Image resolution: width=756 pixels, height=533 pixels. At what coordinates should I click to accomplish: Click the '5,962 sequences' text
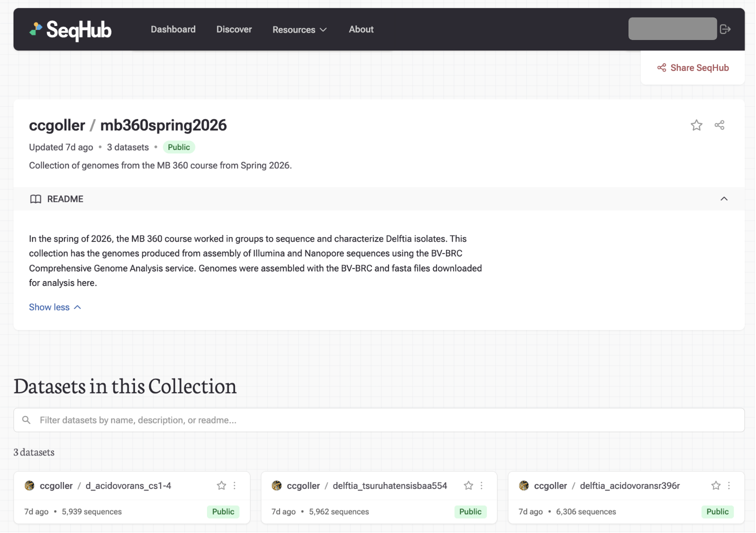(339, 511)
